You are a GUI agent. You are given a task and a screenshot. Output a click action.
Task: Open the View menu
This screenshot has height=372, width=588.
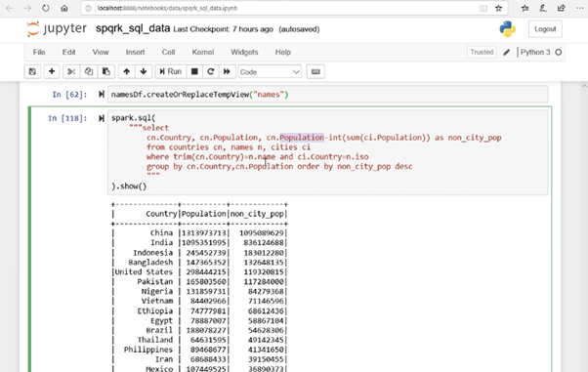pos(101,52)
